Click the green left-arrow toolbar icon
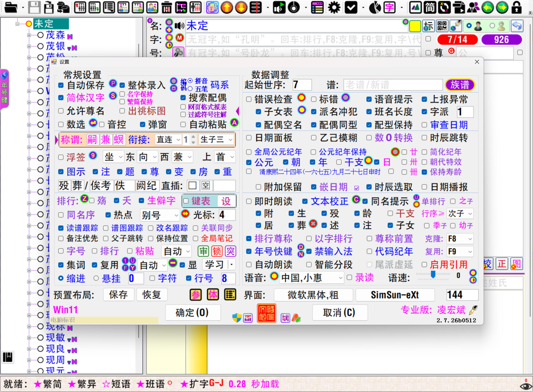 tap(488, 7)
